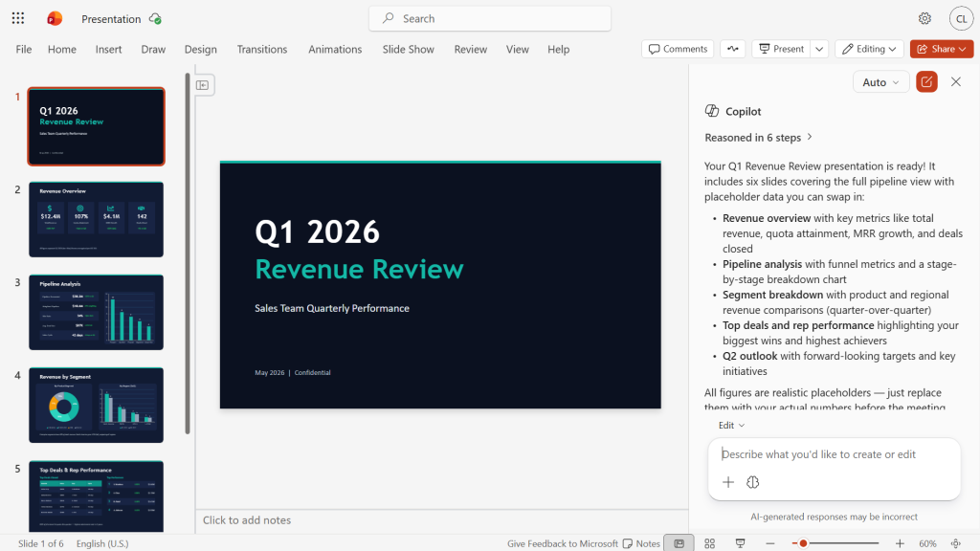Screen dimensions: 980x551
Task: Select slide 1 thumbnail Q1 2026
Action: click(97, 126)
